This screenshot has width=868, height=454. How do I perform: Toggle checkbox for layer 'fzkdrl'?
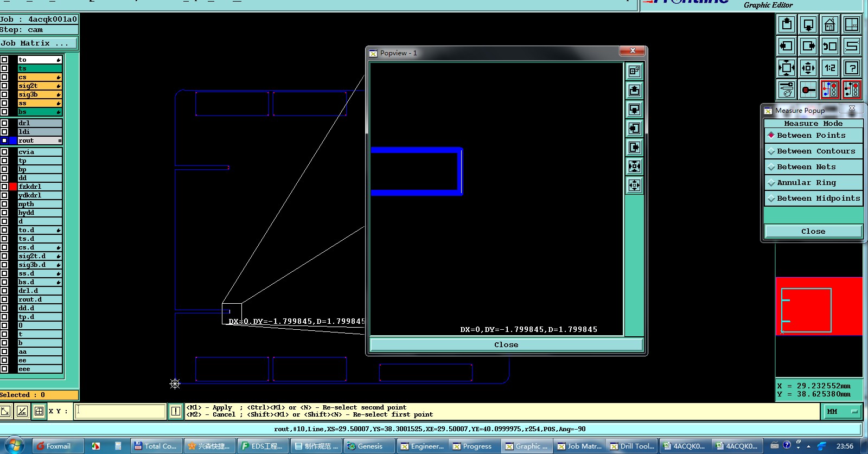[4, 187]
